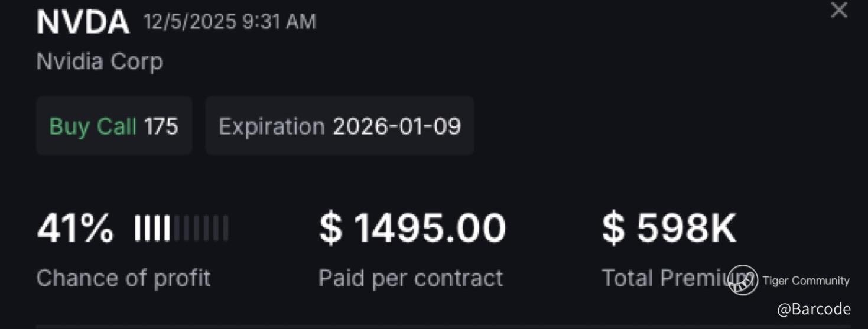The height and width of the screenshot is (329, 868).
Task: Open the Tiger Community watermark text
Action: click(806, 281)
